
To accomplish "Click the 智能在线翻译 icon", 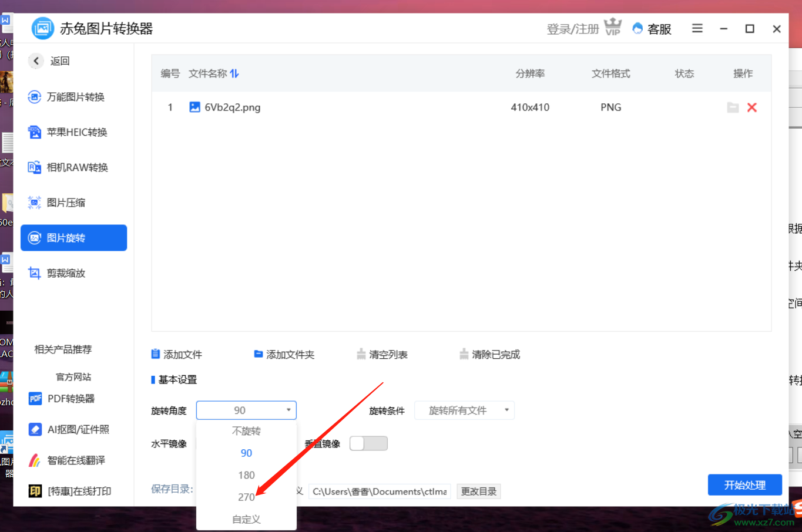I will click(35, 460).
